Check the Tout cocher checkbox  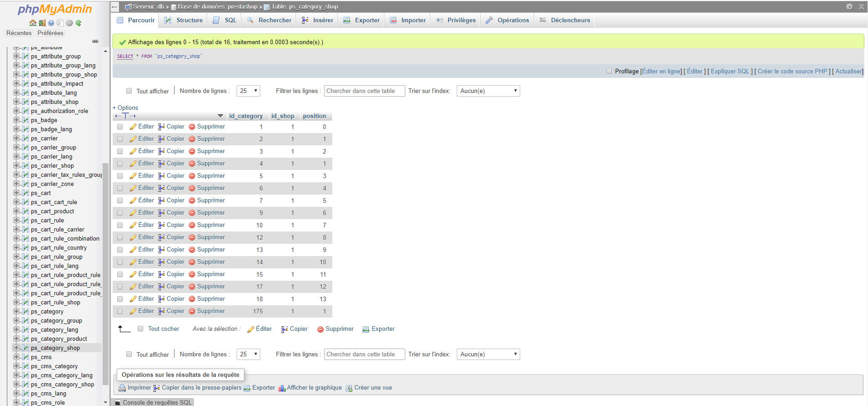(x=140, y=329)
